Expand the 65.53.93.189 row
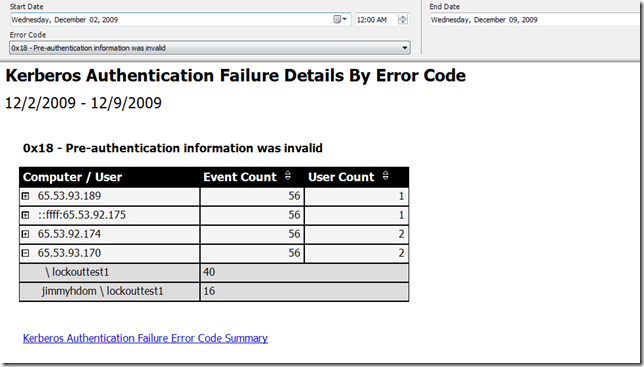The image size is (644, 367). (25, 196)
